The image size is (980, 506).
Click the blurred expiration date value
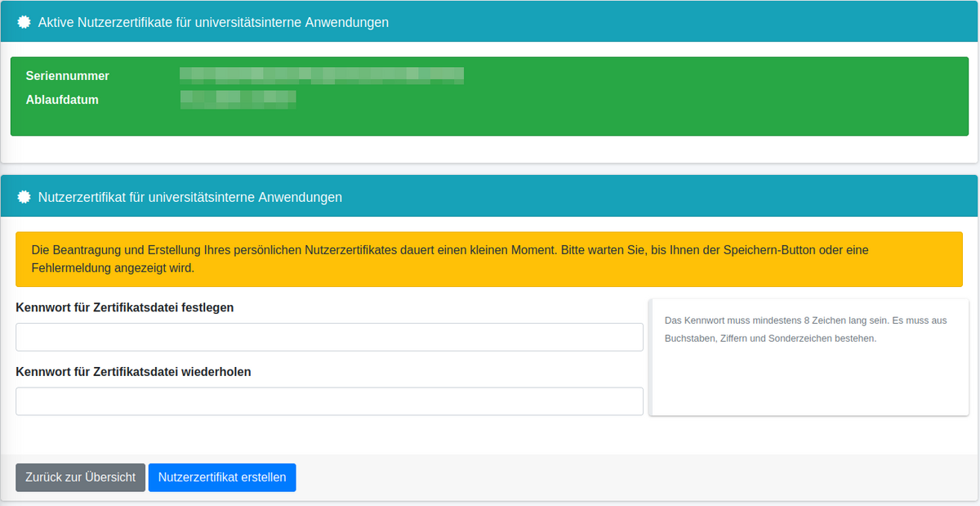(238, 100)
